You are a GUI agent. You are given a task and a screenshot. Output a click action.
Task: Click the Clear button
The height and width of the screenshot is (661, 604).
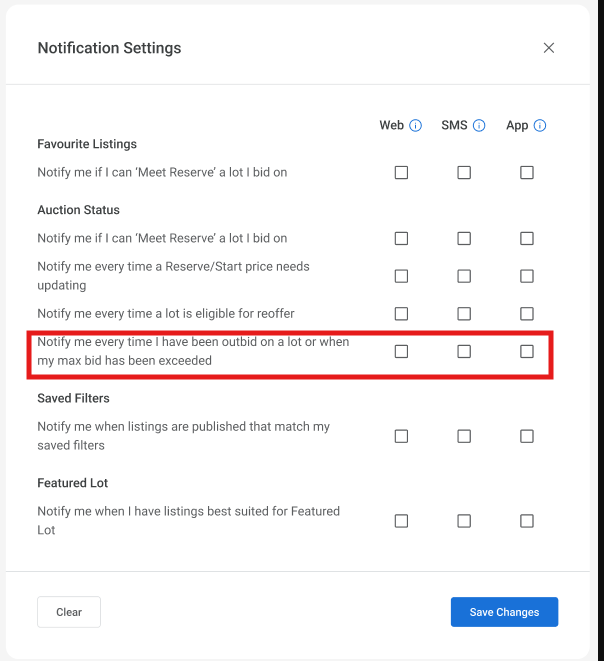69,612
